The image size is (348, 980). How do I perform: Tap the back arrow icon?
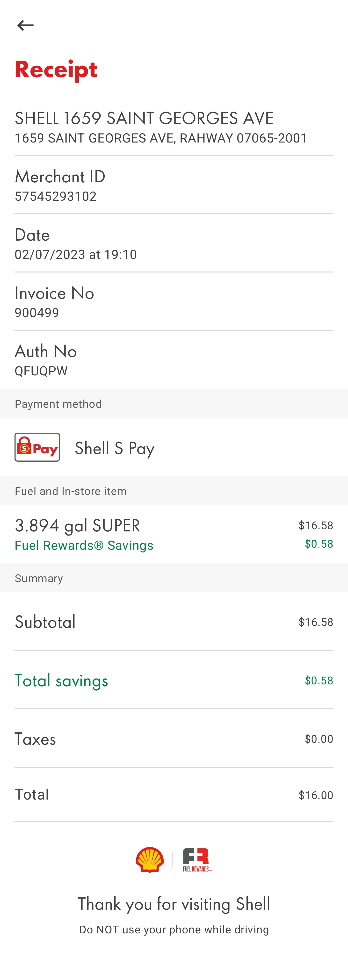coord(26,26)
